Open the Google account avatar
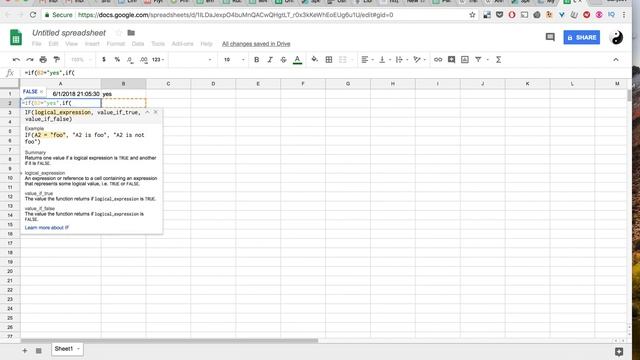This screenshot has width=640, height=360. [x=616, y=37]
